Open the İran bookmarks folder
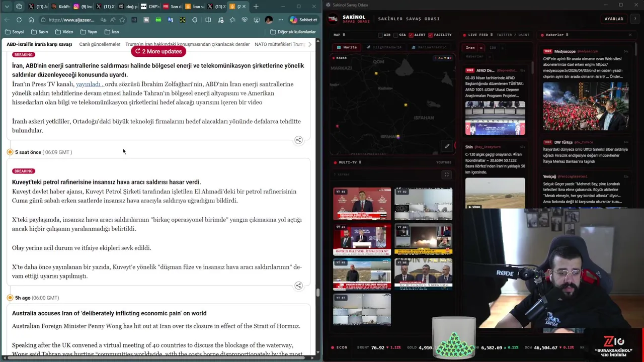 click(x=112, y=32)
